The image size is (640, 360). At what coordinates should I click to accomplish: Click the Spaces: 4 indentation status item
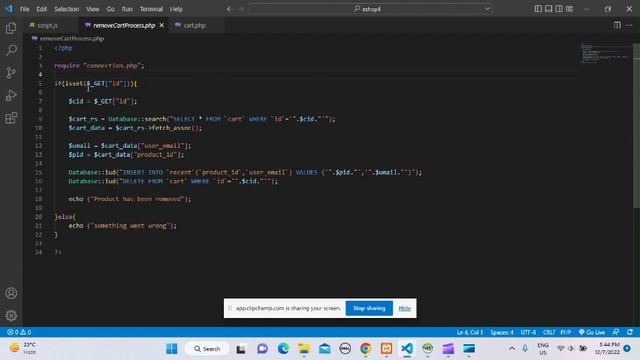click(x=502, y=332)
